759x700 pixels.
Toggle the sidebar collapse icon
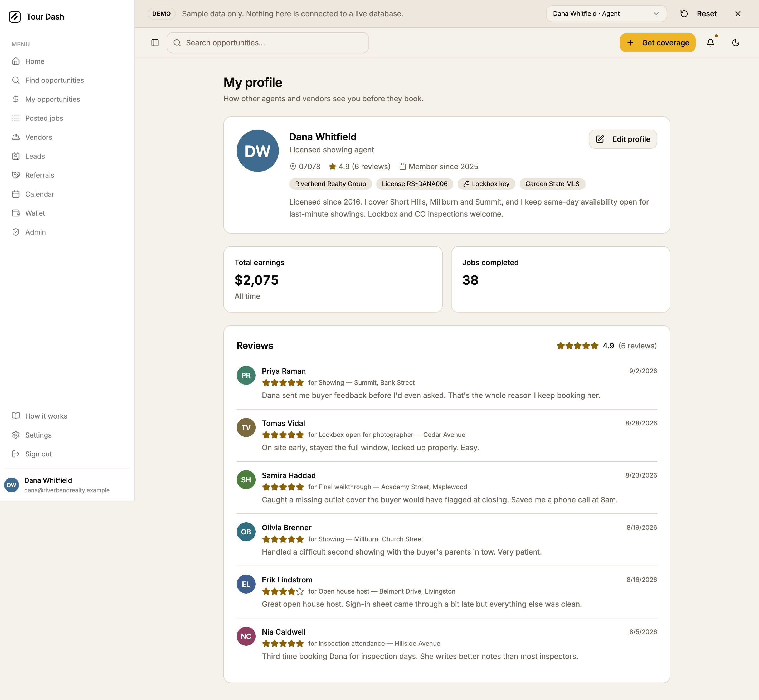click(155, 43)
